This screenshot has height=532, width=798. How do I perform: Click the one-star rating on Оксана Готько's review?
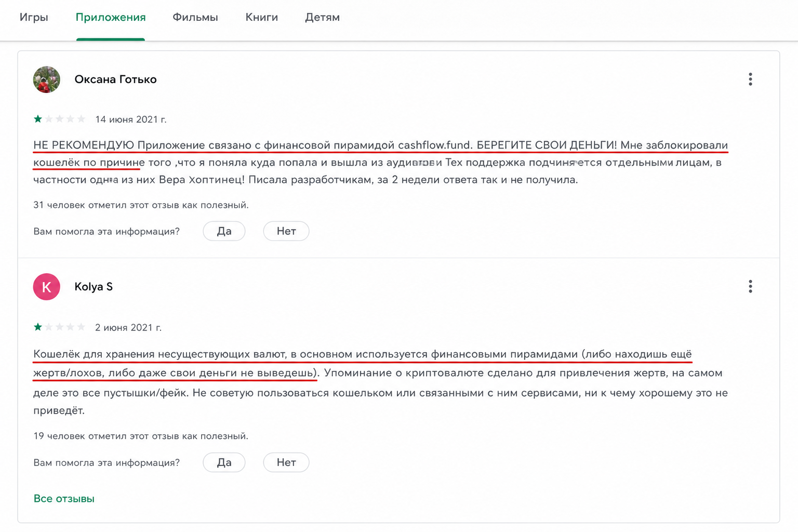click(x=59, y=119)
